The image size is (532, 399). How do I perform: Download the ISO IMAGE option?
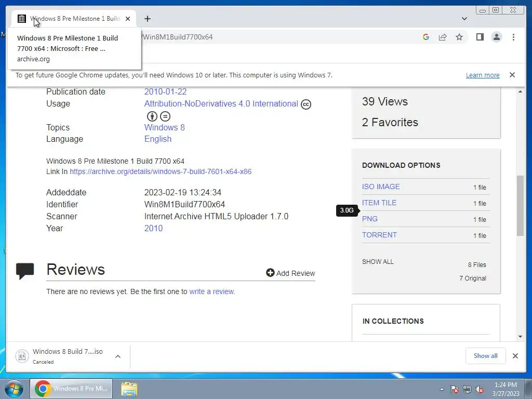tap(381, 187)
